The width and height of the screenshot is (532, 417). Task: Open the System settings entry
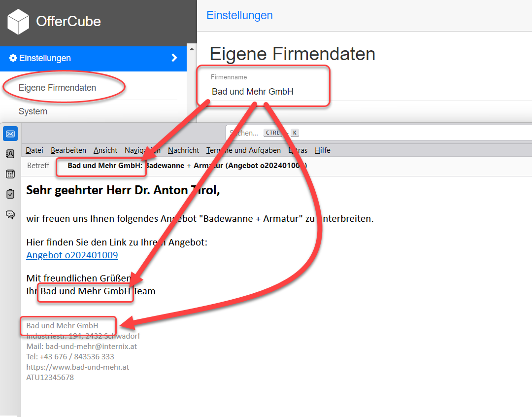[x=33, y=111]
